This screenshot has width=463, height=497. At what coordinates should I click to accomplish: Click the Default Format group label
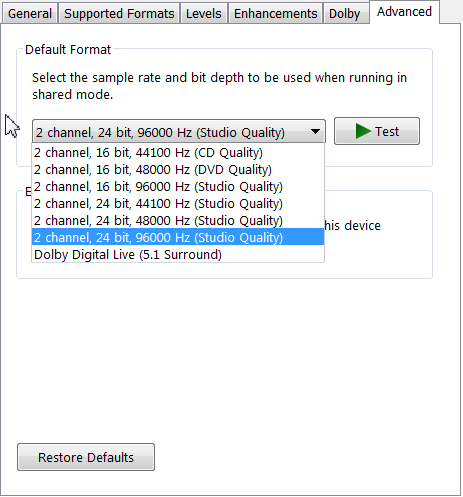tap(68, 50)
